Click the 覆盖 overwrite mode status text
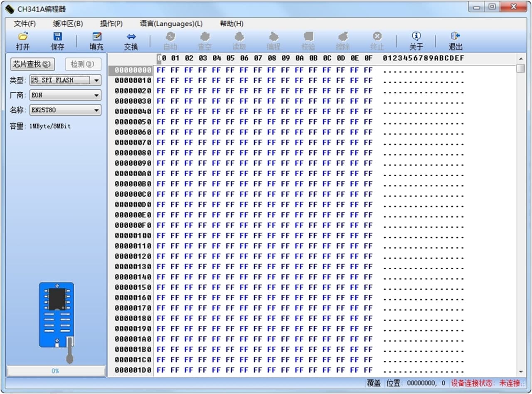This screenshot has width=532, height=394. click(x=374, y=383)
